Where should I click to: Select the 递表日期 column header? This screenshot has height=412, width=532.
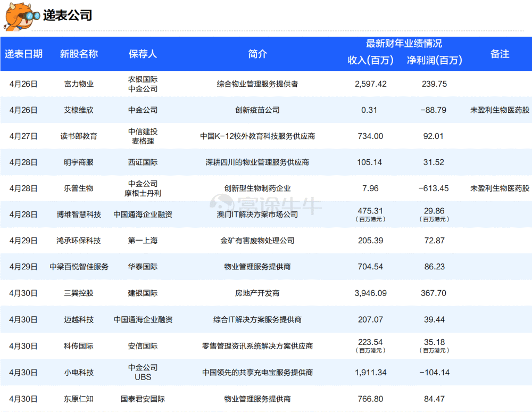tap(23, 54)
